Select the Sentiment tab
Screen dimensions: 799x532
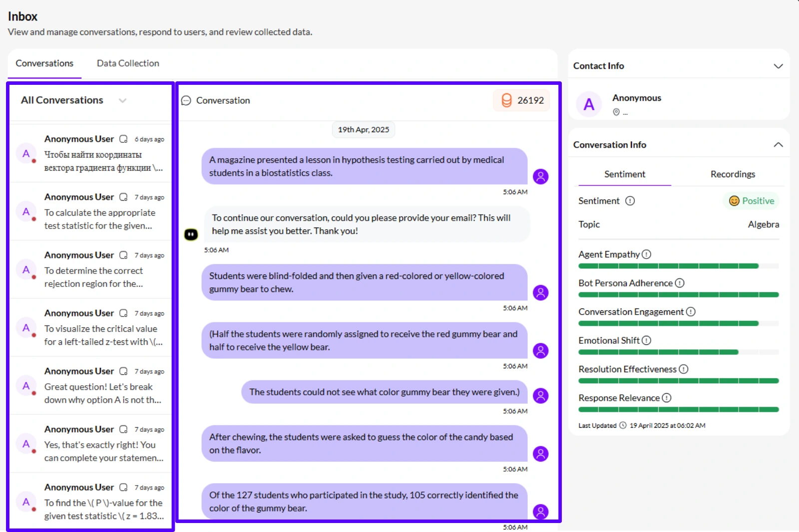click(625, 174)
